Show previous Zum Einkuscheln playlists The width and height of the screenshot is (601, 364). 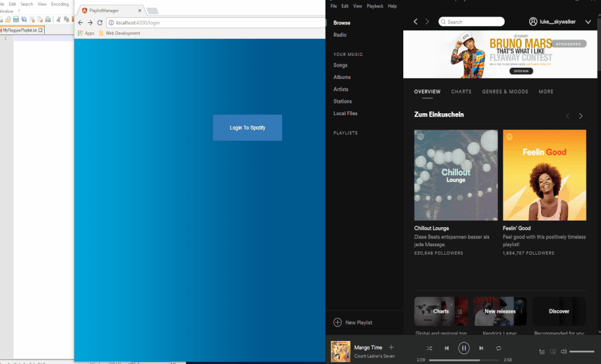pyautogui.click(x=567, y=116)
